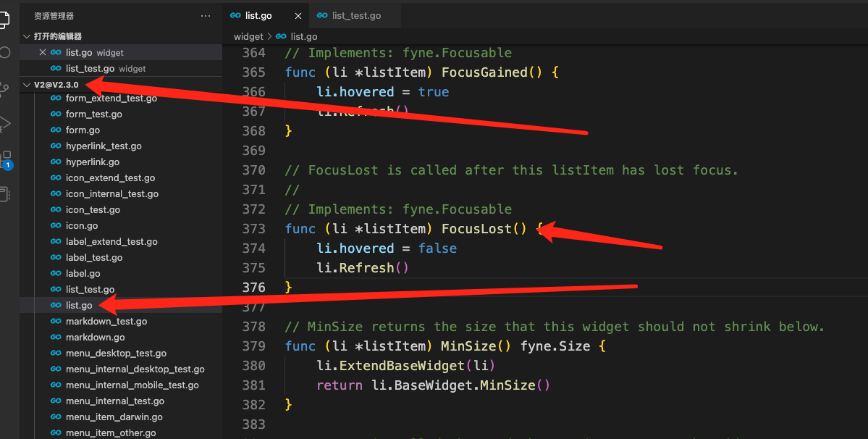Open form_test.go in file tree
Screen dimensions: 868x439
tap(94, 114)
